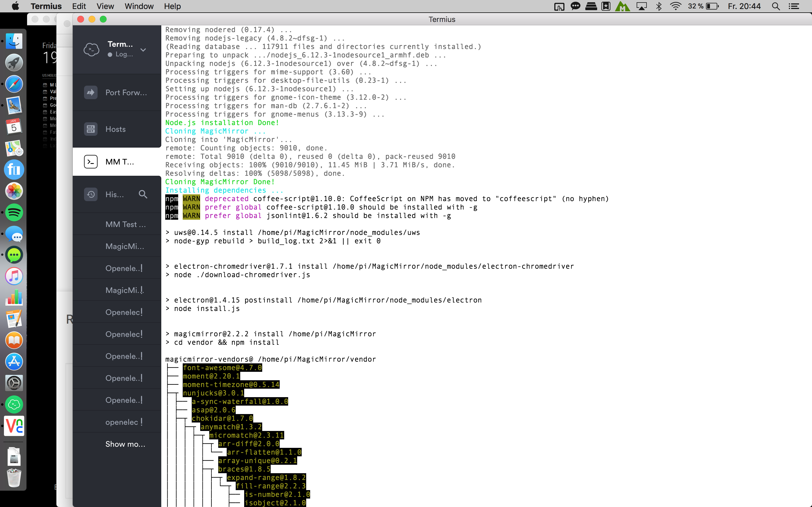Click Show more history entries
Viewport: 812px width, 507px height.
click(125, 444)
